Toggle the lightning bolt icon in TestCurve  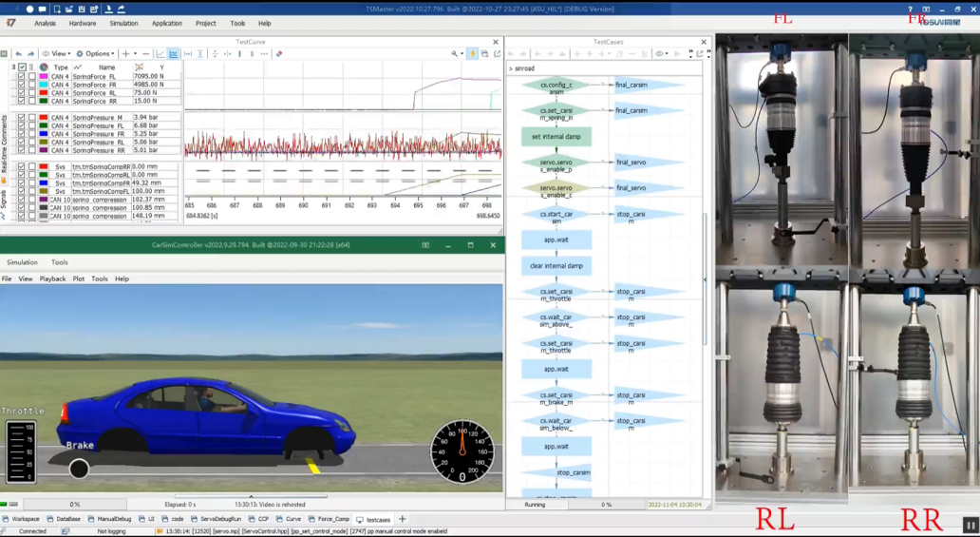[472, 54]
